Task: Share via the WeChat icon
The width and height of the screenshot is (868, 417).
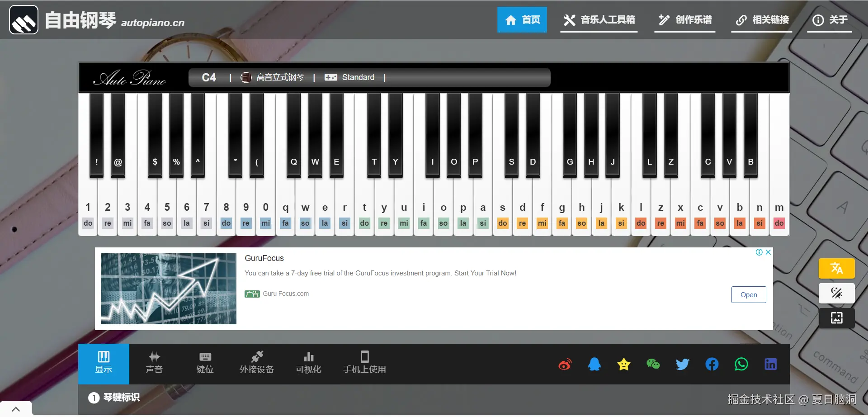Action: click(x=653, y=364)
